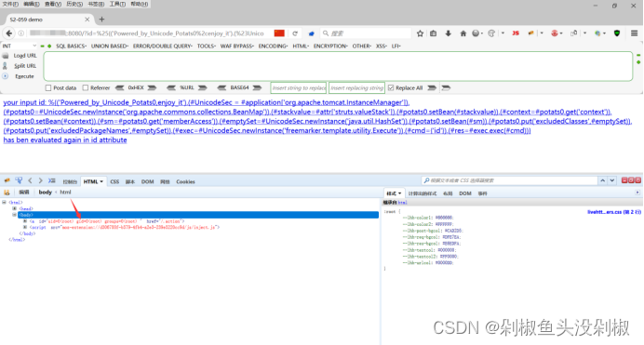Go back in the Firebug panel history
The width and height of the screenshot is (644, 345).
[30, 180]
